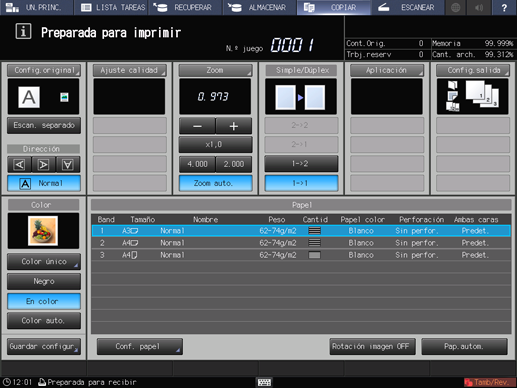Select upside-down original direction icon

(x=68, y=164)
